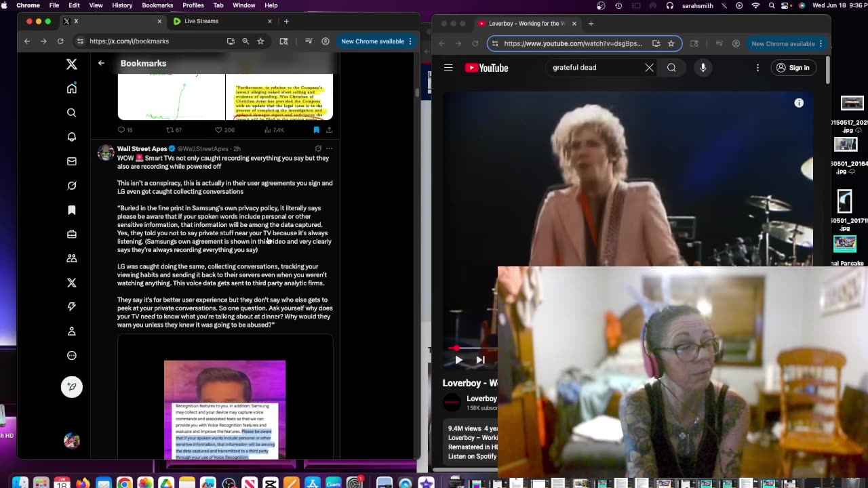Open a new tab in YouTube window
The width and height of the screenshot is (868, 488).
pyautogui.click(x=591, y=24)
